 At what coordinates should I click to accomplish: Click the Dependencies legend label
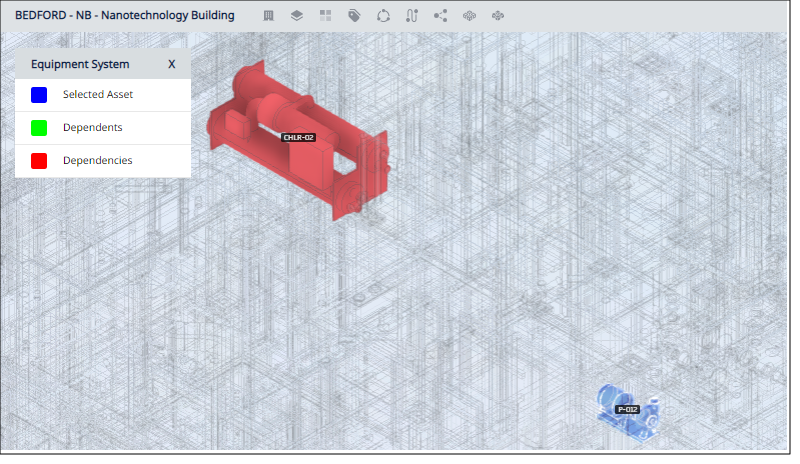coord(98,160)
